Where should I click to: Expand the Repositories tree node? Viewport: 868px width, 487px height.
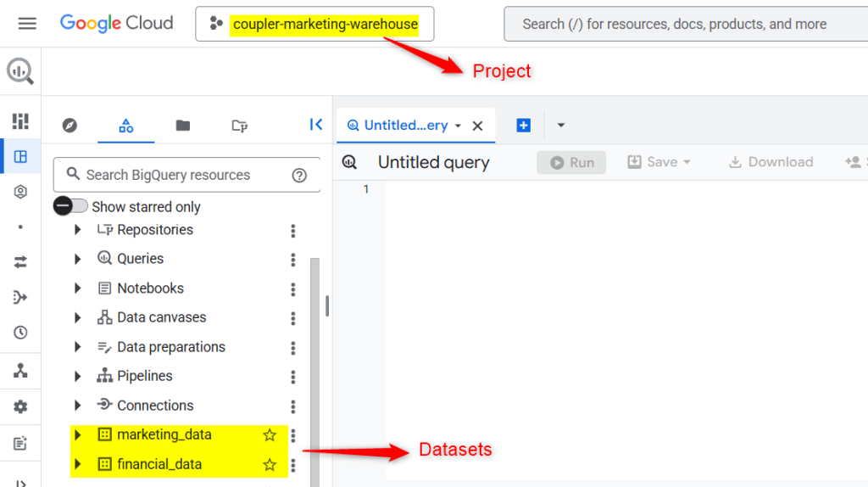click(77, 229)
